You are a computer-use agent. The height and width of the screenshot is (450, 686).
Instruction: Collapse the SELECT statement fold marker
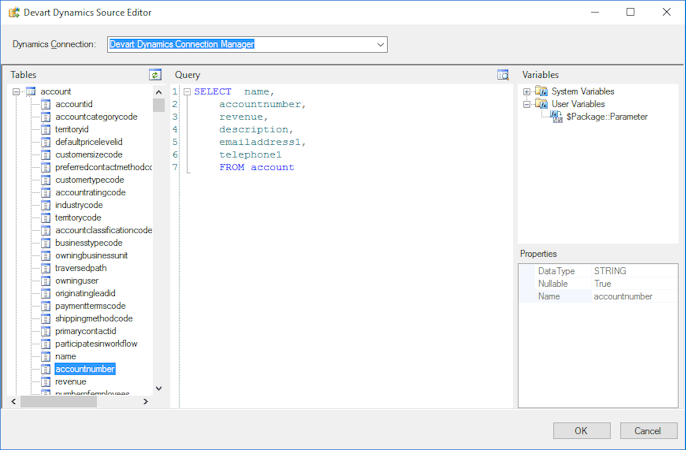186,92
